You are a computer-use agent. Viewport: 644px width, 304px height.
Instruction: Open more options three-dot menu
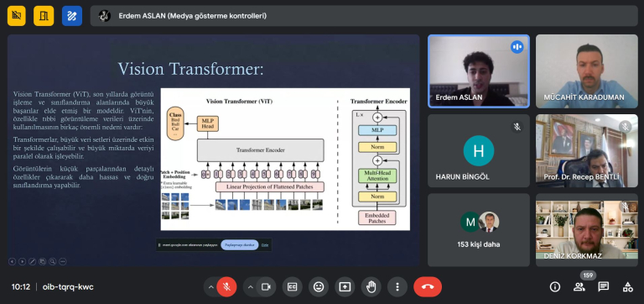click(x=397, y=287)
